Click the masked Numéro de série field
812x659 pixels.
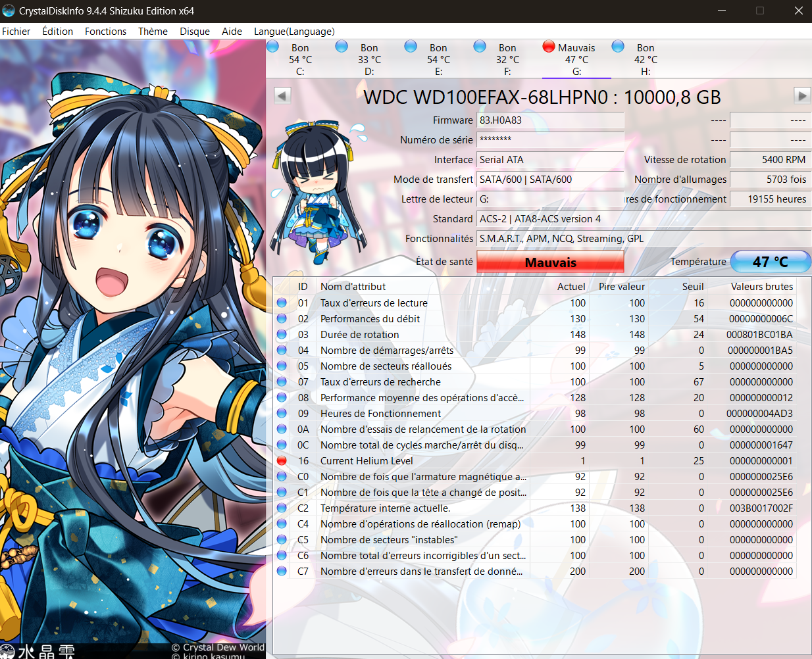coord(550,140)
